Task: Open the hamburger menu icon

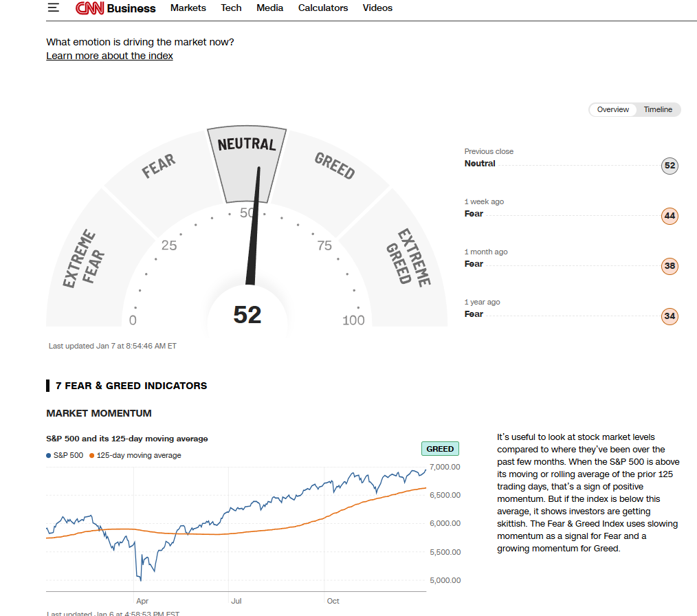Action: tap(54, 8)
